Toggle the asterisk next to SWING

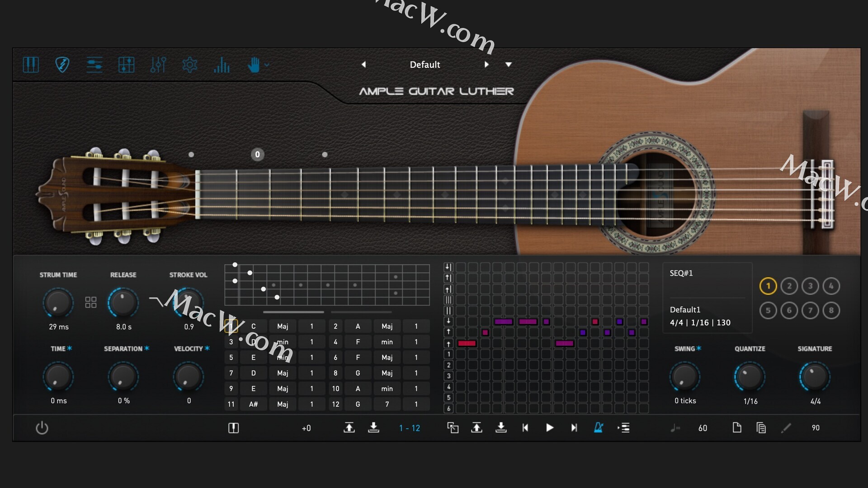coord(699,348)
